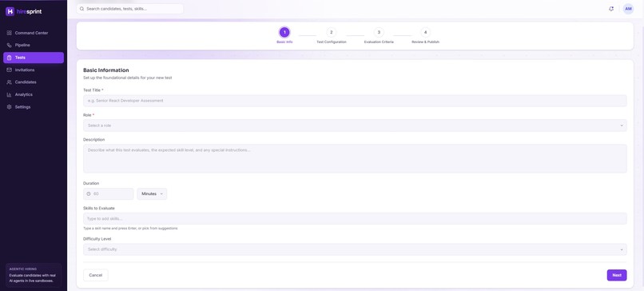This screenshot has height=291, width=644.
Task: Click the skill hint about pressing Enter
Action: [130, 229]
